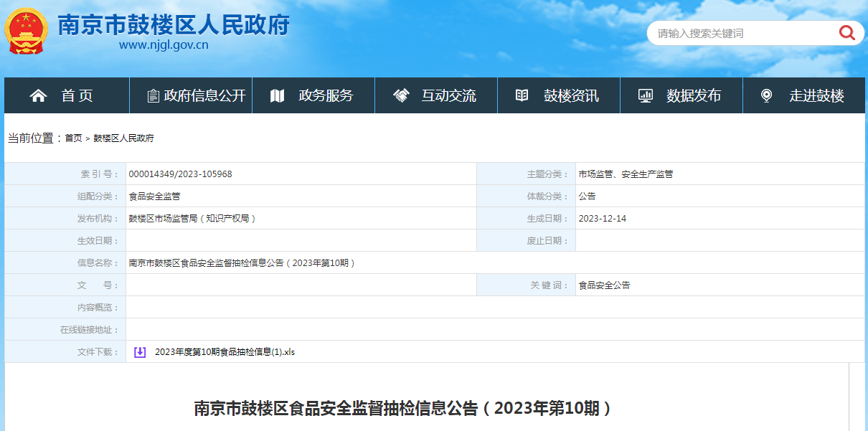868x431 pixels.
Task: Click 首页 in the breadcrumb path
Action: [x=73, y=138]
